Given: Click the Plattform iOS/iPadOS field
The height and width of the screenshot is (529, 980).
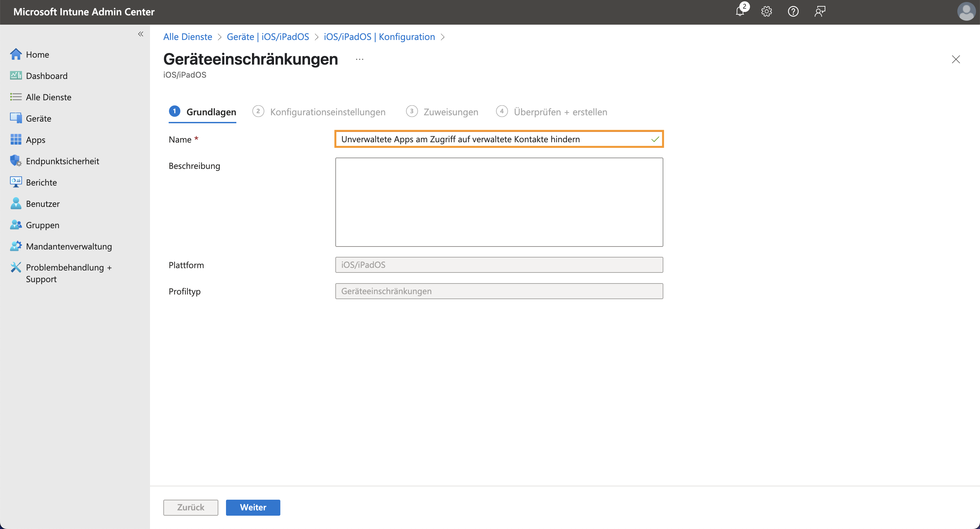Looking at the screenshot, I should pos(499,265).
